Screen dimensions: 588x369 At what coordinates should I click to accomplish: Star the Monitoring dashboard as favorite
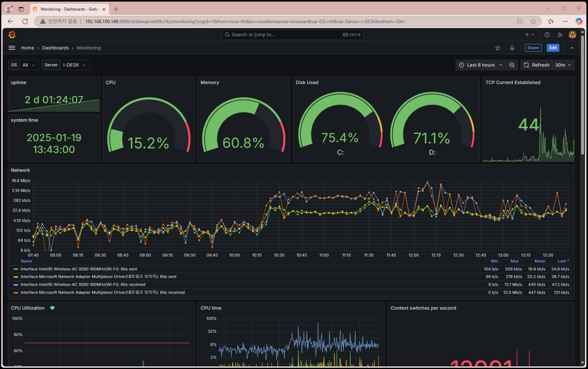click(498, 48)
